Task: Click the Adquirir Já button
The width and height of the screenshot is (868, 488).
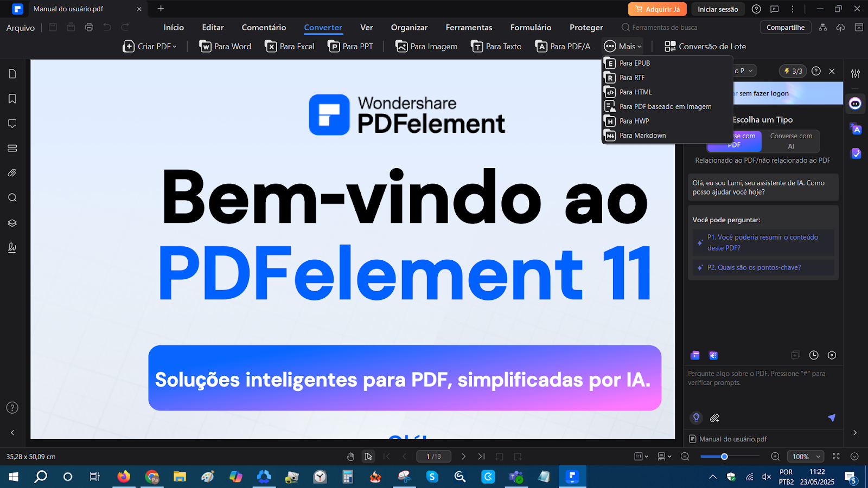Action: click(x=657, y=9)
